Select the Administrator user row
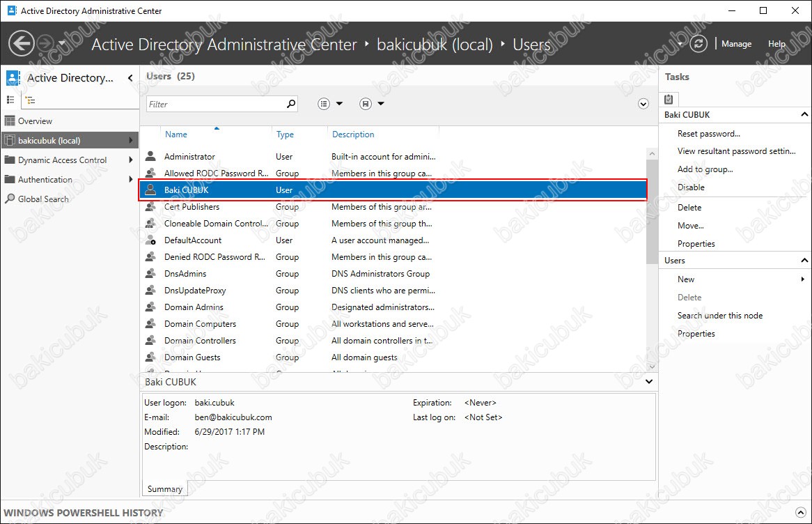Screen dimensions: 812x524 [x=393, y=157]
